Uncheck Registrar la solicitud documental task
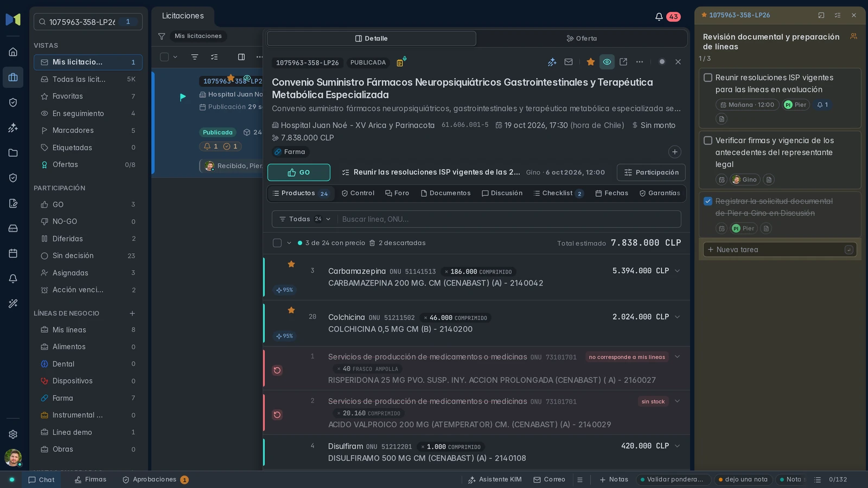868x488 pixels. point(708,201)
